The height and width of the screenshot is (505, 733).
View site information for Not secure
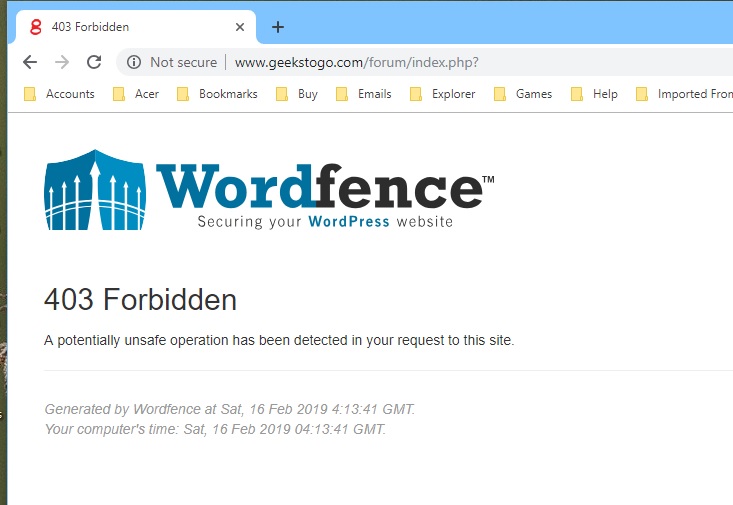point(134,62)
